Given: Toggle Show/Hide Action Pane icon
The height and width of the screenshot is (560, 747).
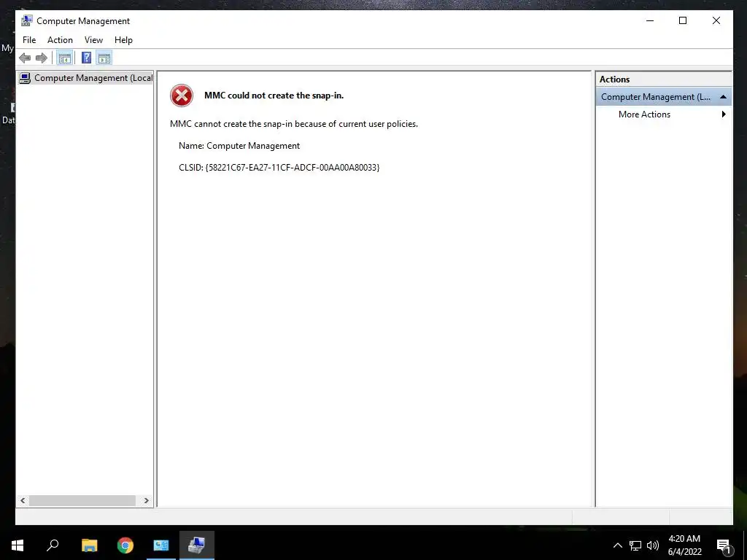Looking at the screenshot, I should pos(104,58).
